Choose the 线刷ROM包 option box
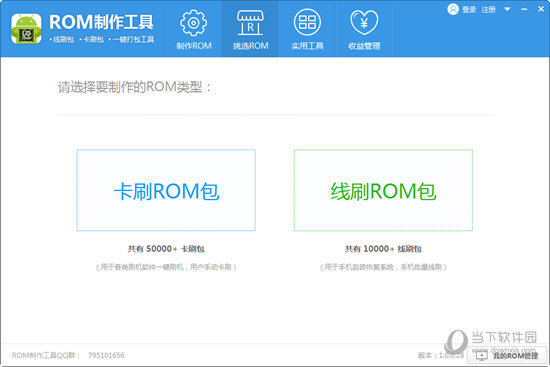This screenshot has height=367, width=550. (383, 190)
